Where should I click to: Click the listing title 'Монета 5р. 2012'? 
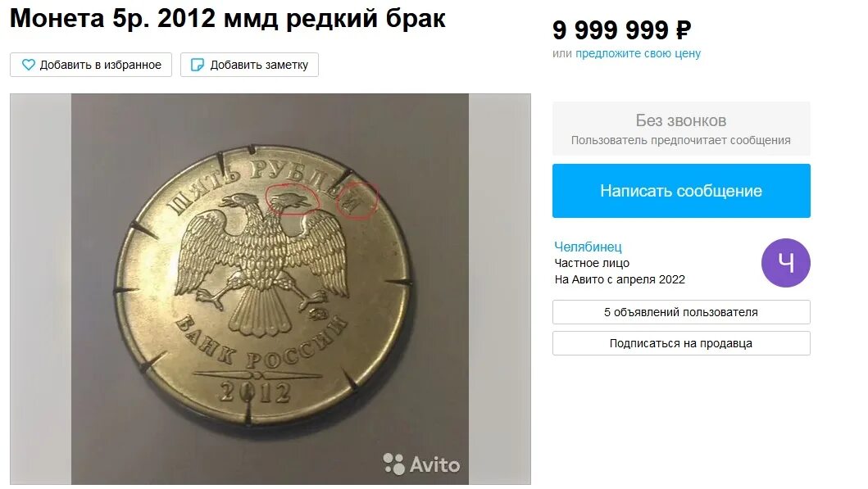click(112, 19)
